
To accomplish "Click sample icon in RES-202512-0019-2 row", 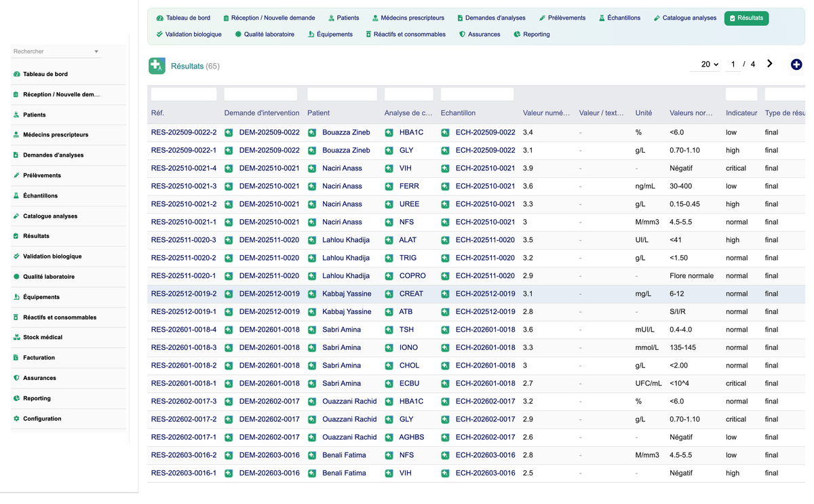I will tap(445, 294).
